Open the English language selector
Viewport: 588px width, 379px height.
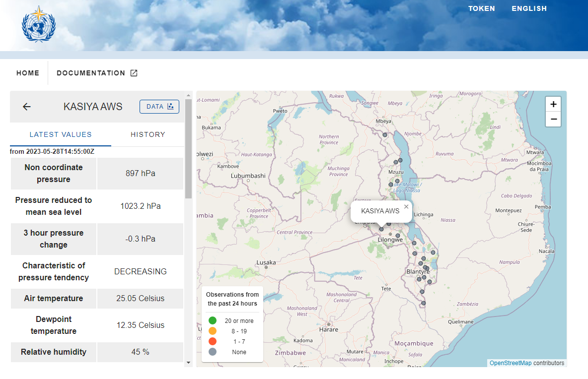pyautogui.click(x=529, y=8)
